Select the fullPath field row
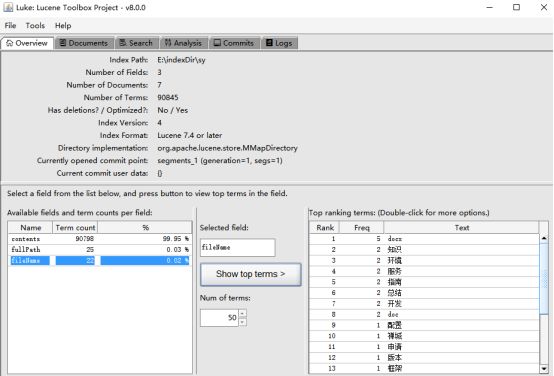 (x=100, y=249)
